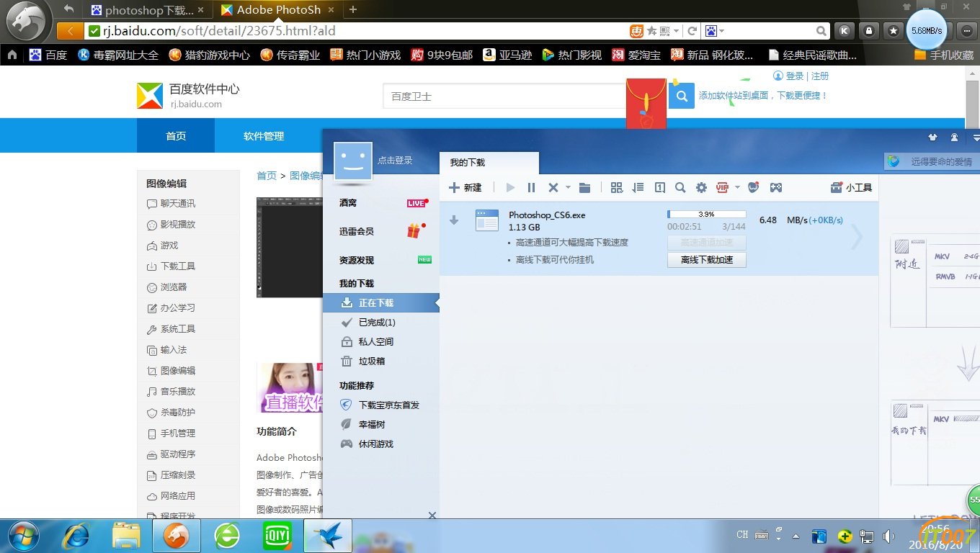Click the Photoshop_CS6.exe file type icon
The image size is (980, 553).
[x=487, y=220]
